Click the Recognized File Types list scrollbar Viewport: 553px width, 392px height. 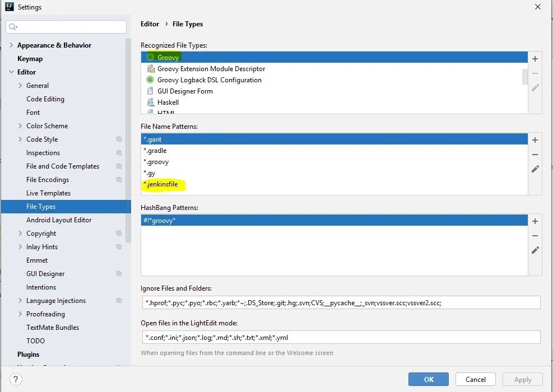(525, 77)
